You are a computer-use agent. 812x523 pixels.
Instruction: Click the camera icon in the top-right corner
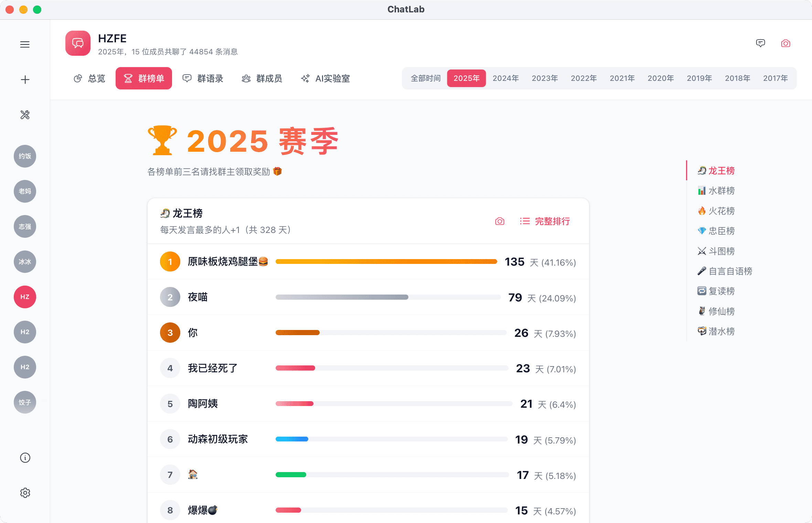tap(786, 43)
